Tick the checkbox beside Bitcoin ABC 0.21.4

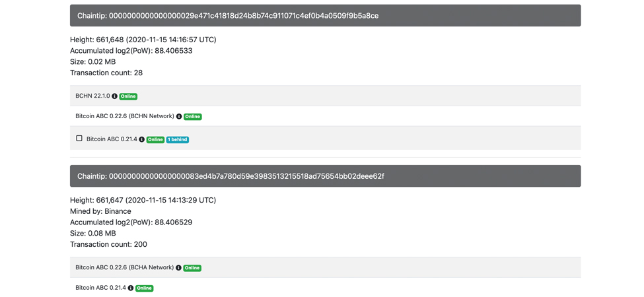click(79, 139)
